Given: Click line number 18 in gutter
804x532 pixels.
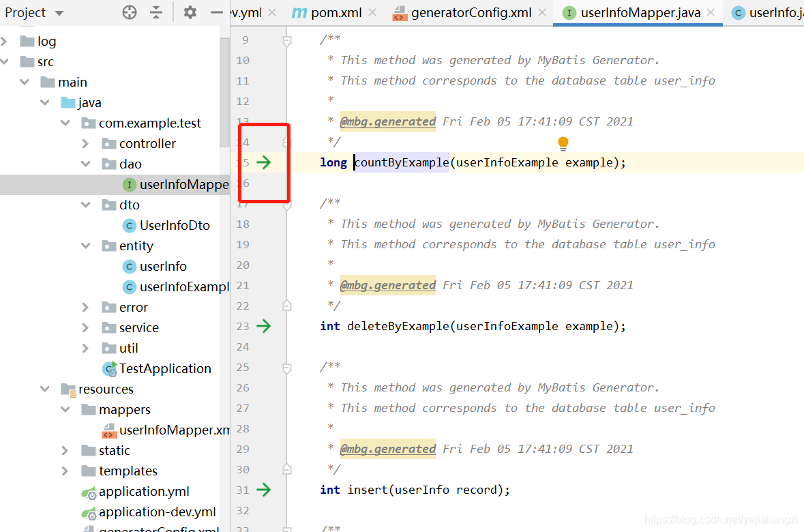Looking at the screenshot, I should [x=243, y=224].
